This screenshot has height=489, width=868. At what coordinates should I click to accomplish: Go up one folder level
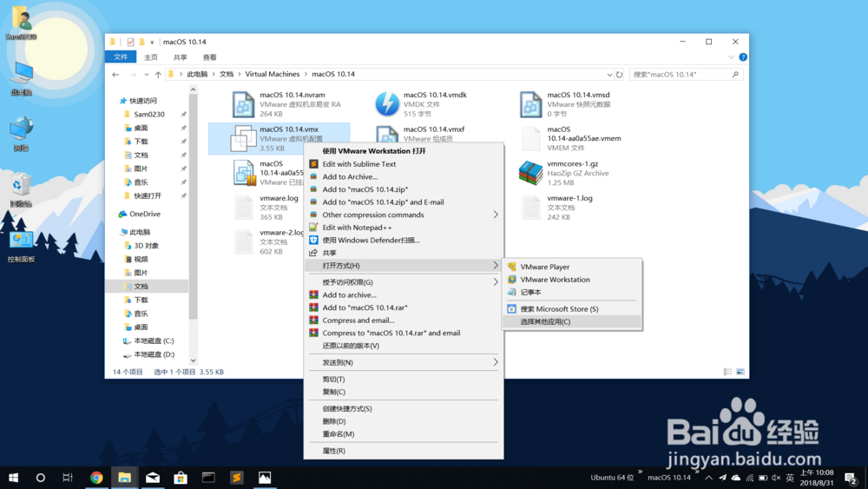(x=158, y=74)
